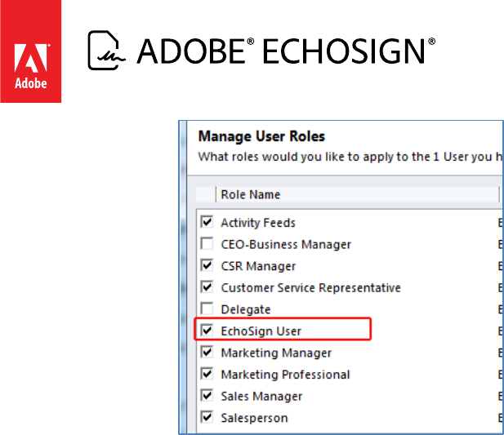This screenshot has width=504, height=435.
Task: Uncheck the Sales Manager checkbox
Action: click(x=207, y=396)
